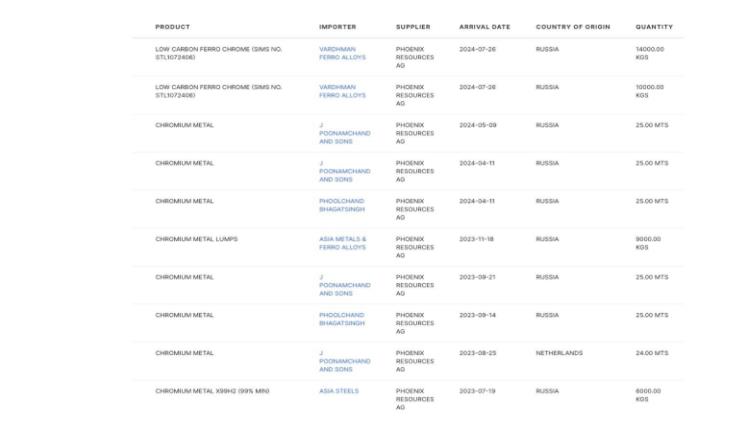
Task: Select Phoolchand Bhagatsingh importer dated 2024-04-11
Action: pyautogui.click(x=342, y=205)
